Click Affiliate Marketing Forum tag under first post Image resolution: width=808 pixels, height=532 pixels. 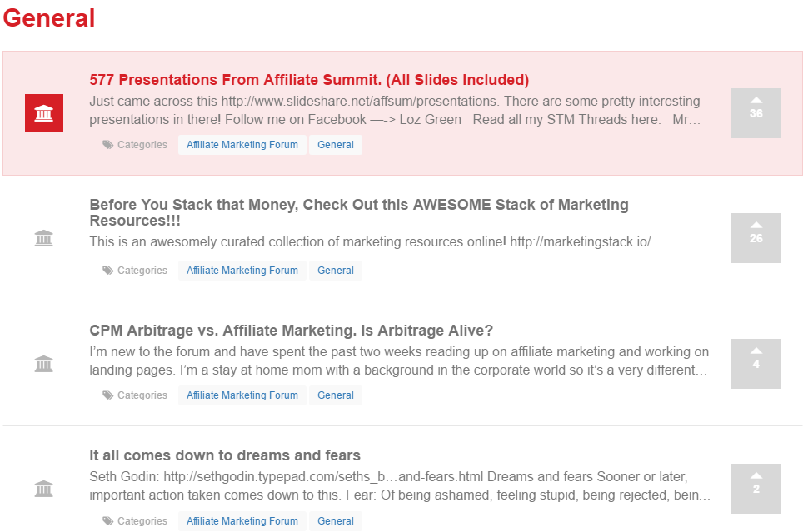point(242,145)
